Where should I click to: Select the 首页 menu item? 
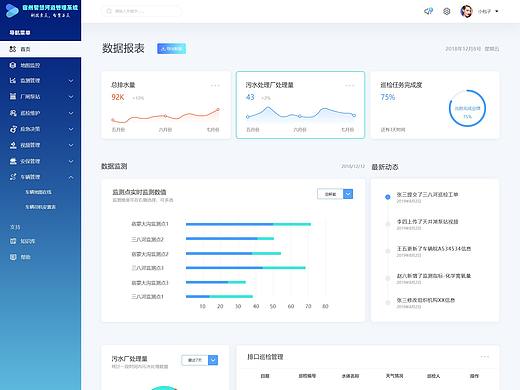(x=40, y=49)
